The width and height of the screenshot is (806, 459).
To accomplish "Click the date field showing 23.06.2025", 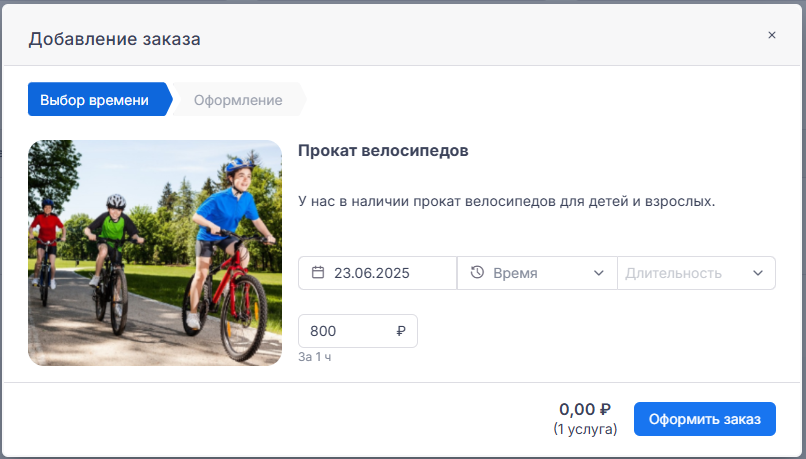I will 377,273.
